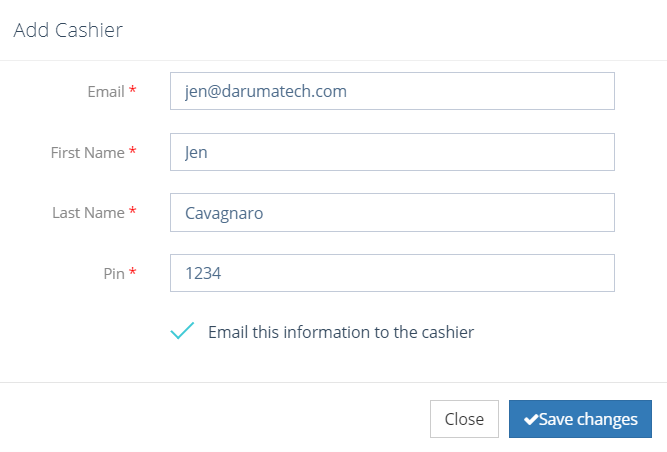Toggle 'Email this information to the cashier' label
667x452 pixels.
click(x=341, y=332)
